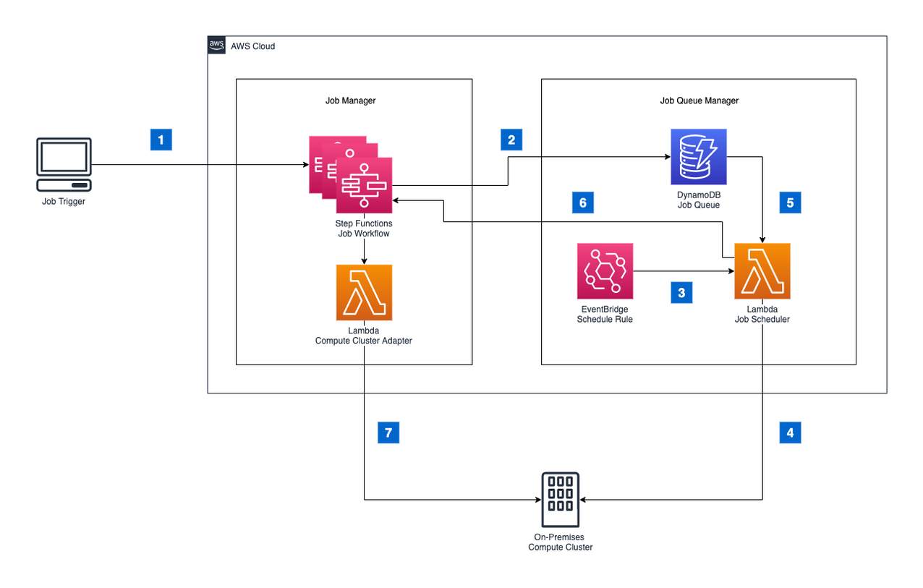Screen dimensions: 923x588
Task: Click the Job Trigger computer icon
Action: pos(64,165)
